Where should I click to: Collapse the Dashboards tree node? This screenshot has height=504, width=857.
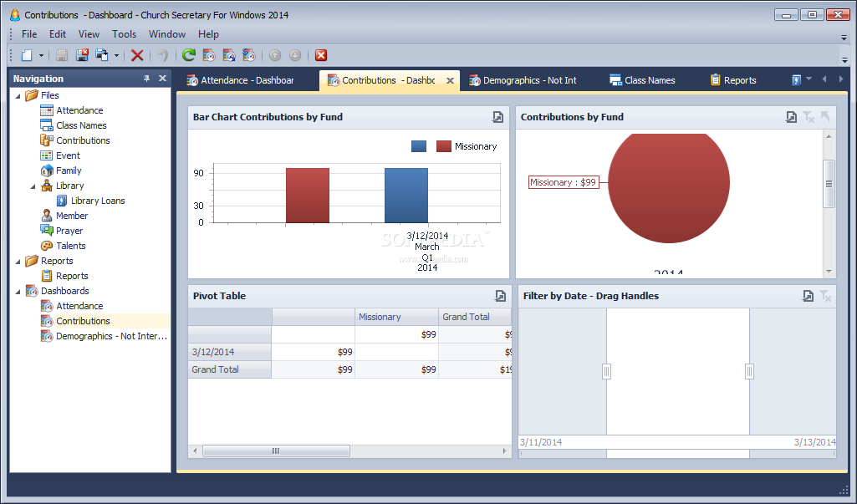click(18, 292)
